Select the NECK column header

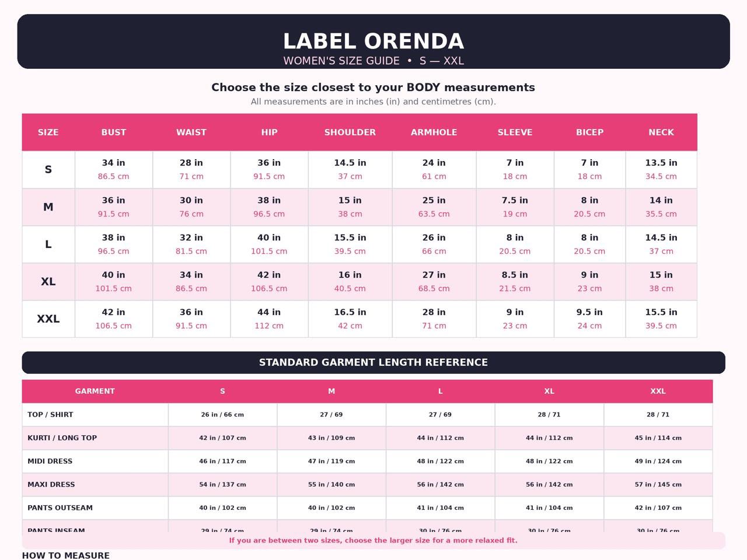click(x=661, y=132)
